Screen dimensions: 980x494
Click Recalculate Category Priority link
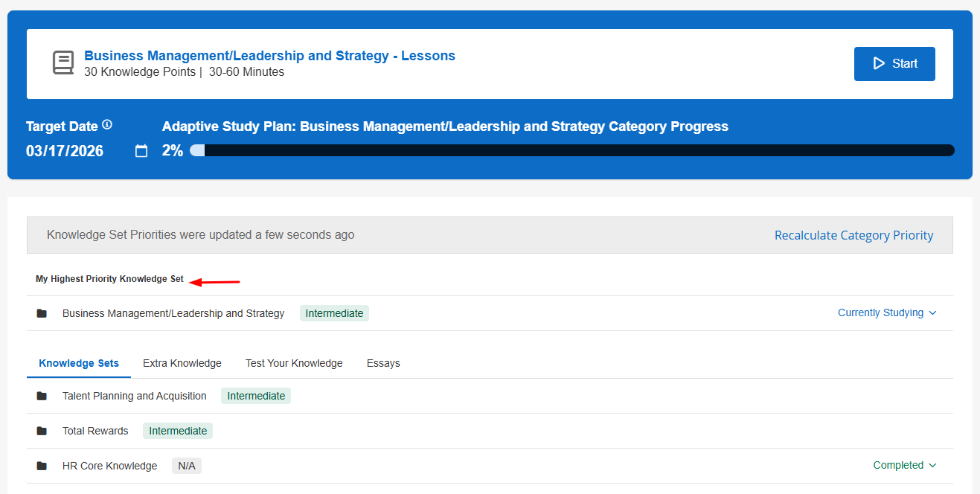(x=854, y=235)
